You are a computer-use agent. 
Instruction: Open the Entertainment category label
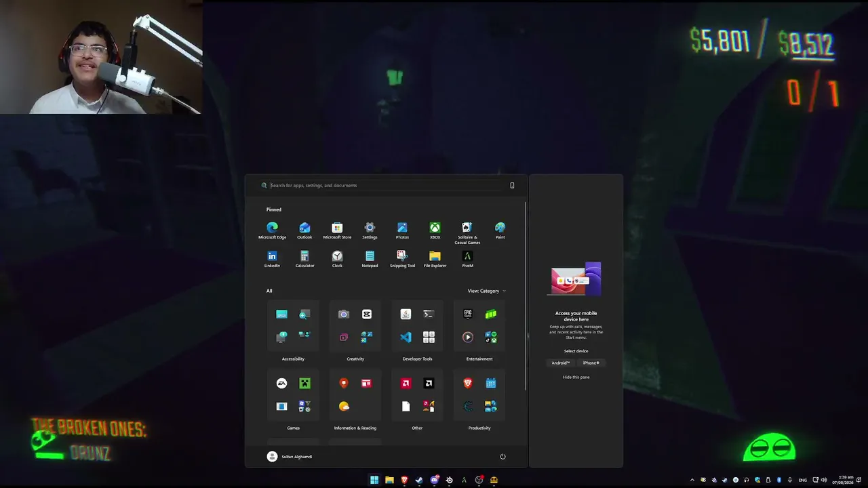click(x=479, y=359)
